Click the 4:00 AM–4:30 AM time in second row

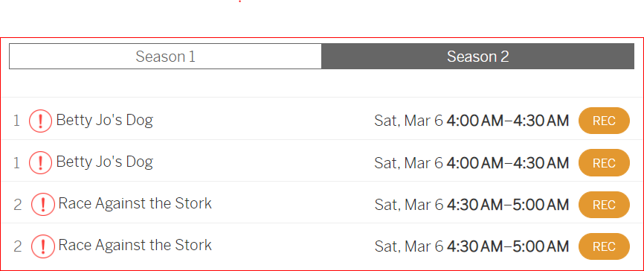click(508, 163)
